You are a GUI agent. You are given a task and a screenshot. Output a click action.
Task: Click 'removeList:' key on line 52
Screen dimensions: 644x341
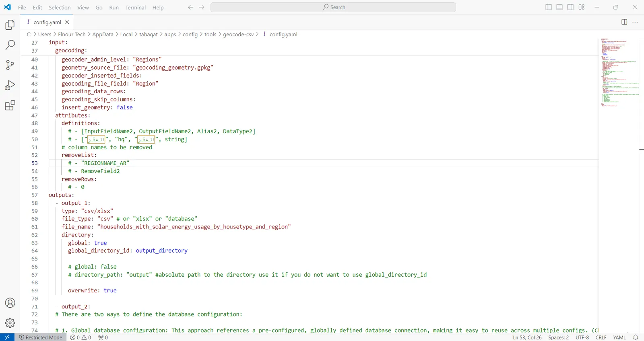click(79, 155)
